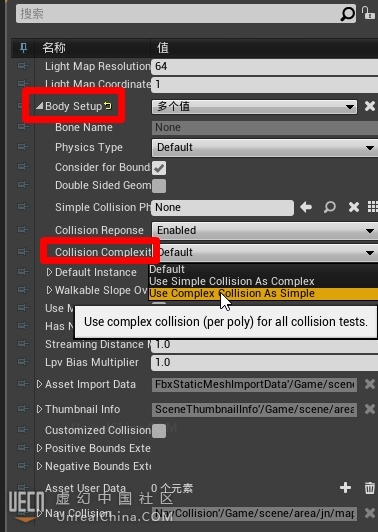This screenshot has width=378, height=532.
Task: Click the NavCollision path field
Action: 254,513
